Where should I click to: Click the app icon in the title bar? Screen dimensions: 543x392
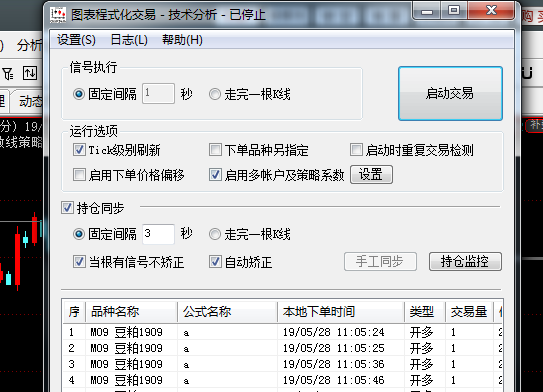(58, 15)
